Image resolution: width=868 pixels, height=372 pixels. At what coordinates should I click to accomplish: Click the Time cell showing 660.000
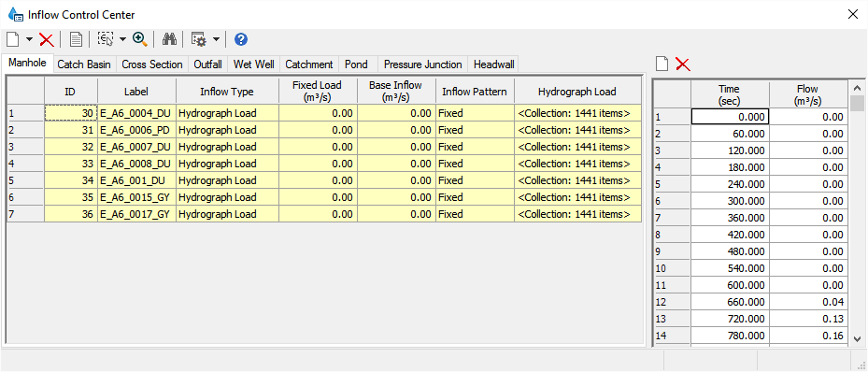tap(730, 302)
